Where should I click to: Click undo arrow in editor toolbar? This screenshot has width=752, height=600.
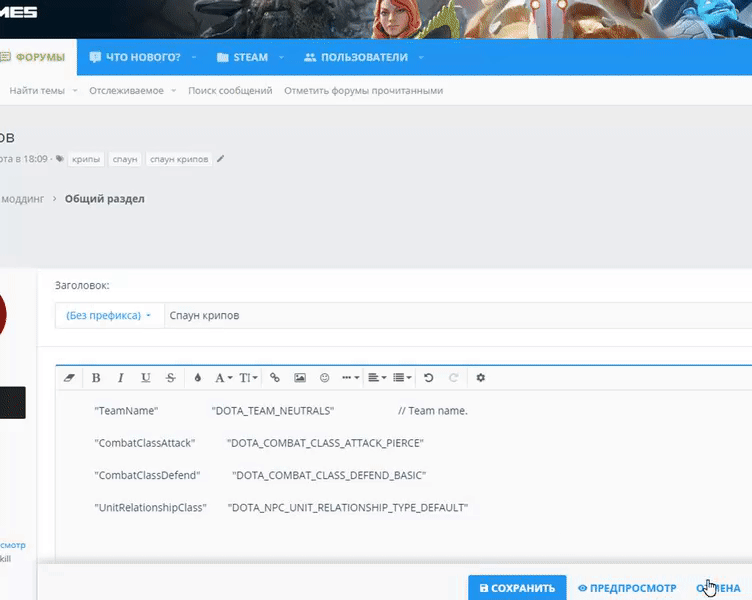[429, 378]
